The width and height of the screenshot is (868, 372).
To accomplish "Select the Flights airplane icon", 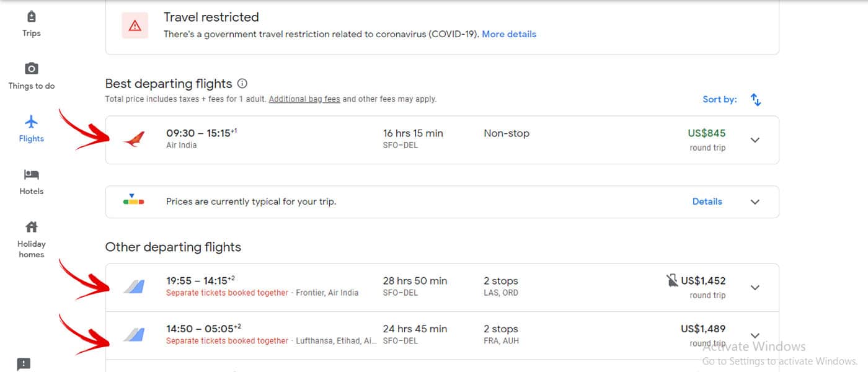I will 32,121.
